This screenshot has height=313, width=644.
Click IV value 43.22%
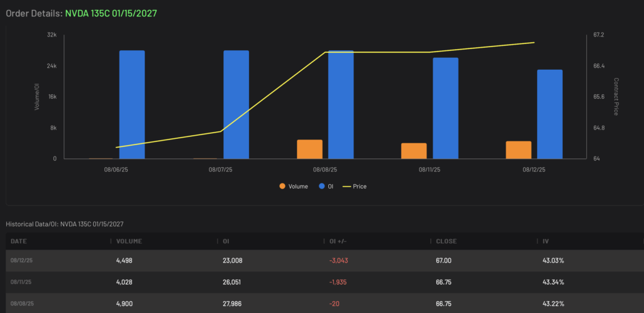click(x=553, y=304)
